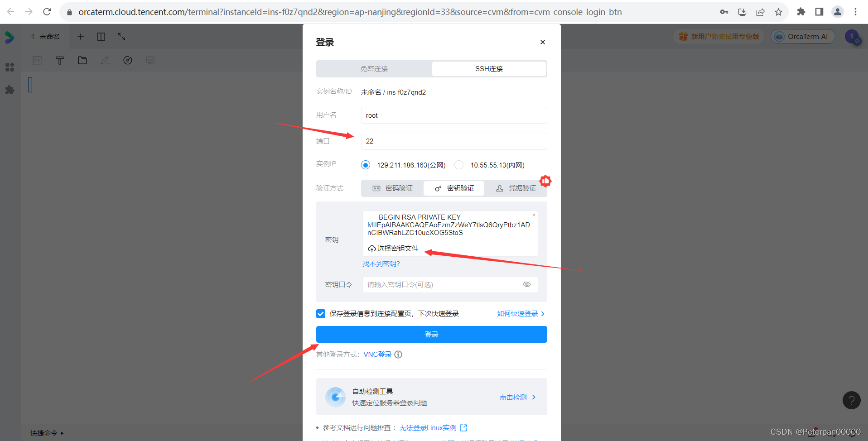The image size is (868, 441).
Task: Choose 密码验证 authentication method
Action: 392,188
